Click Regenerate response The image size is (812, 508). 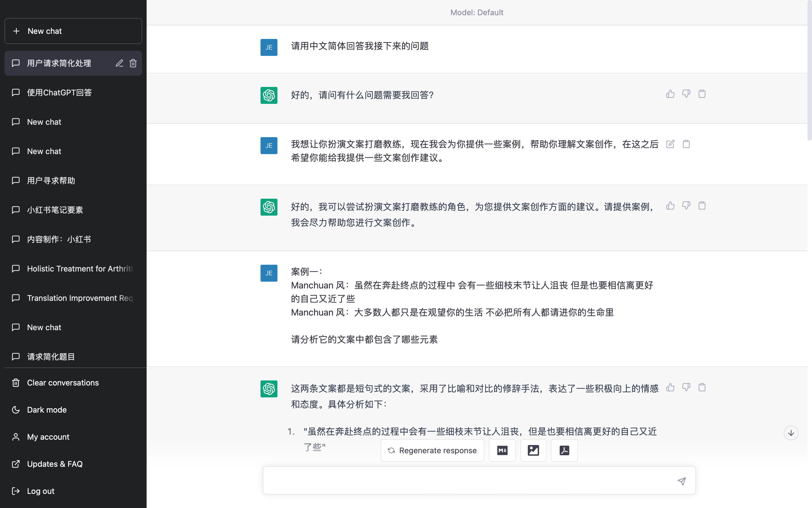pyautogui.click(x=432, y=450)
